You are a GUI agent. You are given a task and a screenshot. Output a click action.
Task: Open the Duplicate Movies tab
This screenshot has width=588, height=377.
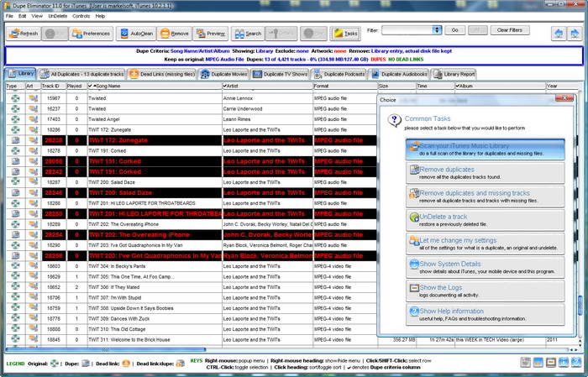pyautogui.click(x=224, y=74)
